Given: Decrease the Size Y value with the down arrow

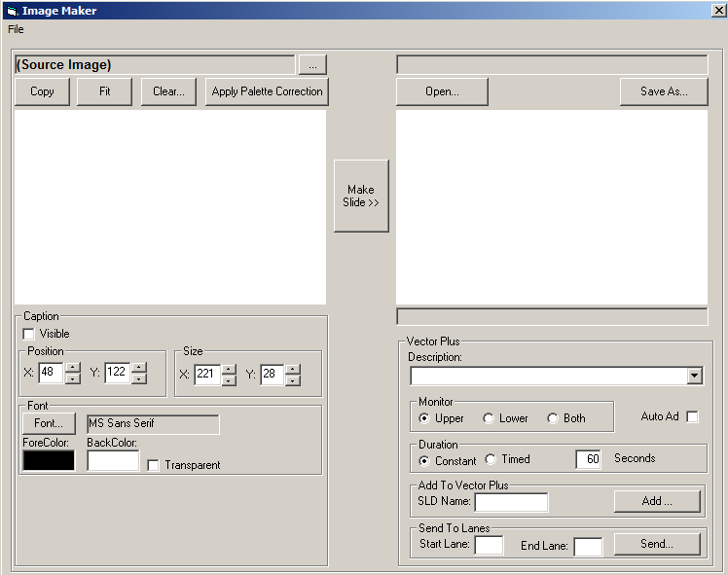Looking at the screenshot, I should 293,380.
